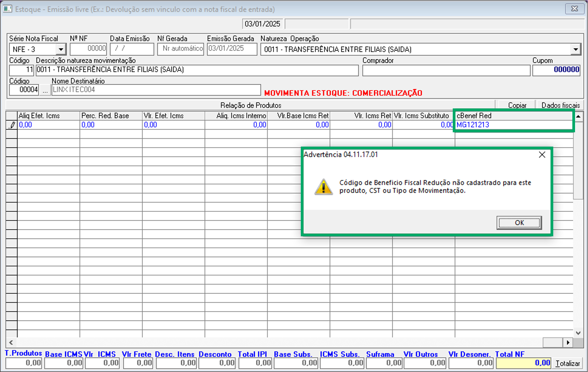This screenshot has width=588, height=372.
Task: Click the Aliq. Icms Interno column header
Action: [x=236, y=116]
